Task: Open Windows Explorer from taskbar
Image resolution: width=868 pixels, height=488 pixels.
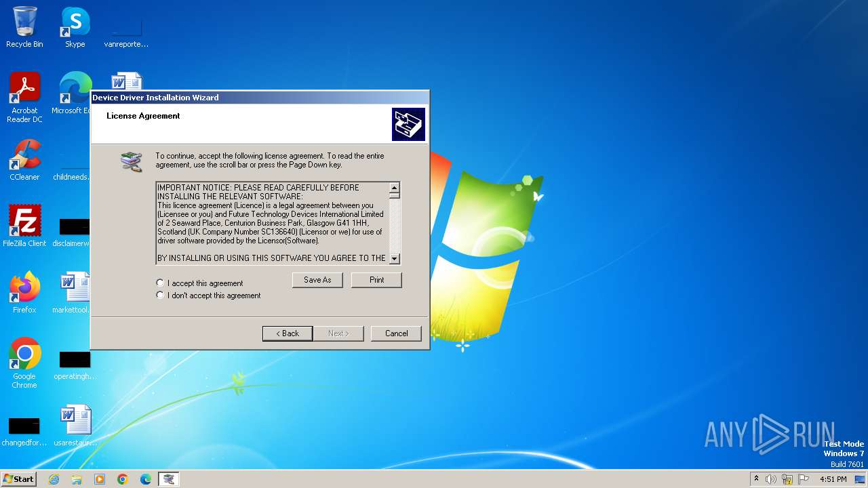Action: click(x=77, y=479)
